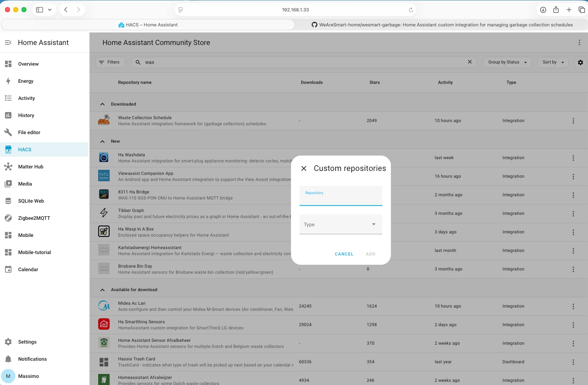
Task: Click ADD in Custom repositories dialog
Action: point(371,254)
